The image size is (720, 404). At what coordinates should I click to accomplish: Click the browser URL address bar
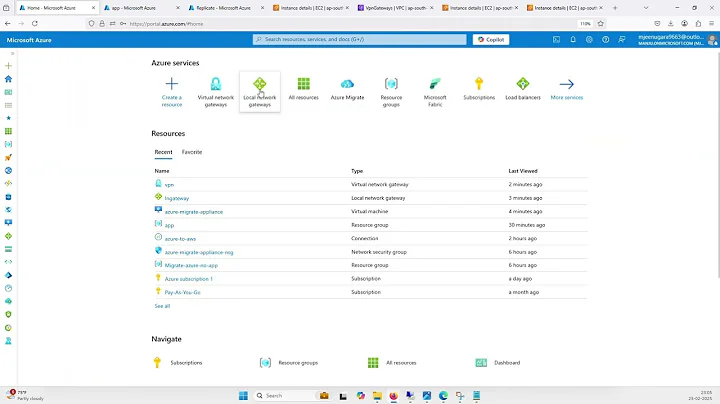(349, 23)
